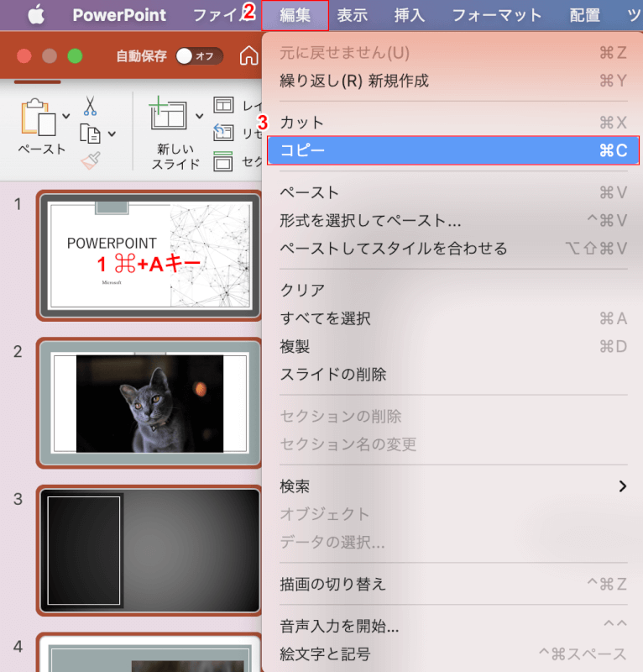Click the Cut scissors icon
The image size is (643, 672).
tap(90, 106)
